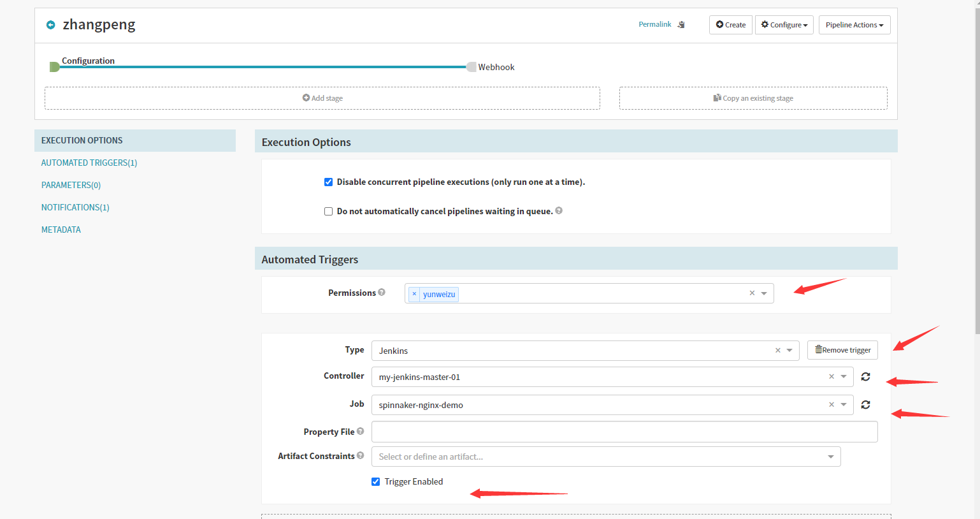The width and height of the screenshot is (980, 519).
Task: Click Copy an existing stage
Action: 753,98
